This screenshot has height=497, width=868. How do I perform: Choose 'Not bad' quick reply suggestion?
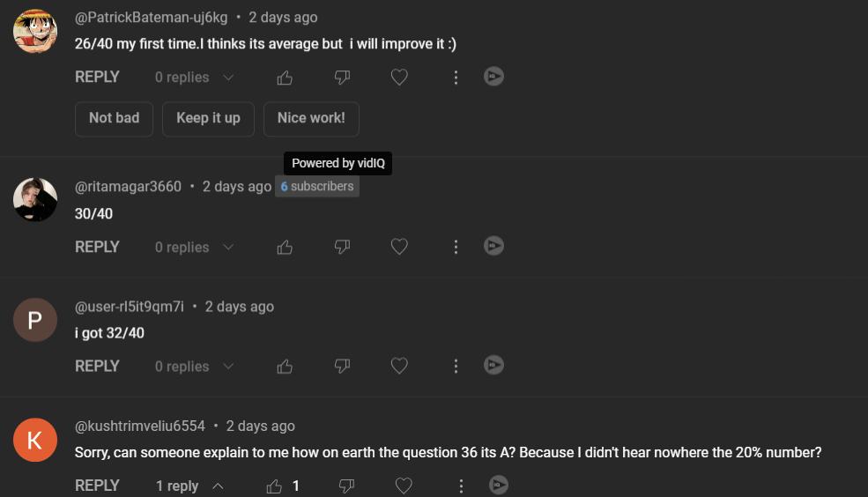115,118
